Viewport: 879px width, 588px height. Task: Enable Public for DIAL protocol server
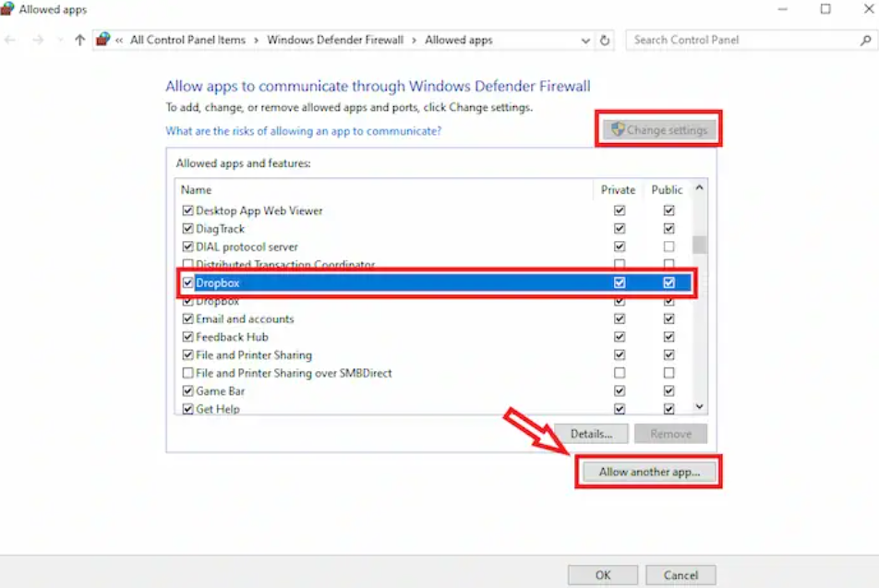tap(668, 246)
